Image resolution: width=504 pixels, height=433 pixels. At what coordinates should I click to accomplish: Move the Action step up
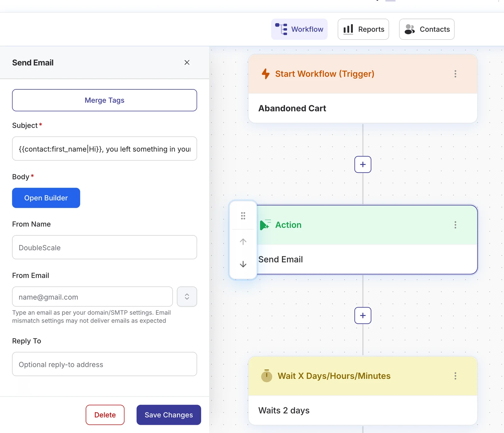(243, 242)
